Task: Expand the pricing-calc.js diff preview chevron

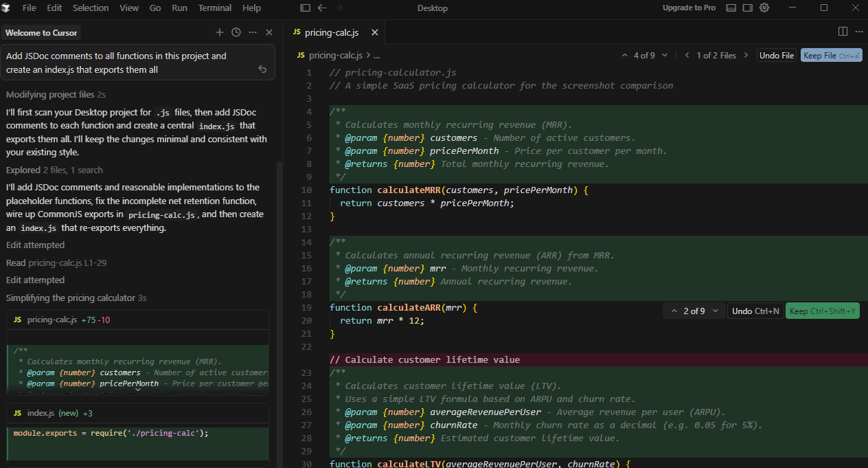Action: pyautogui.click(x=138, y=389)
